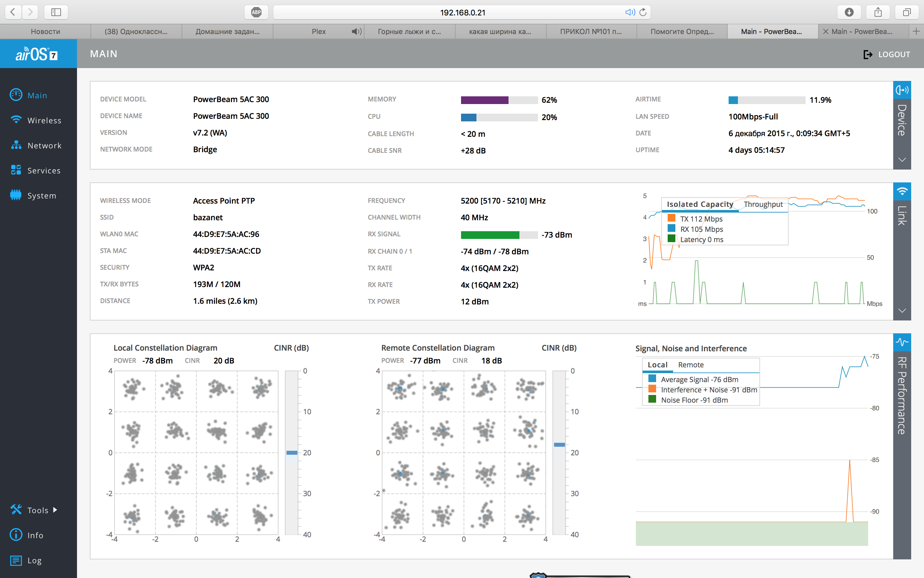Viewport: 924px width, 578px height.
Task: Toggle Safari sidebar icon
Action: 56,12
